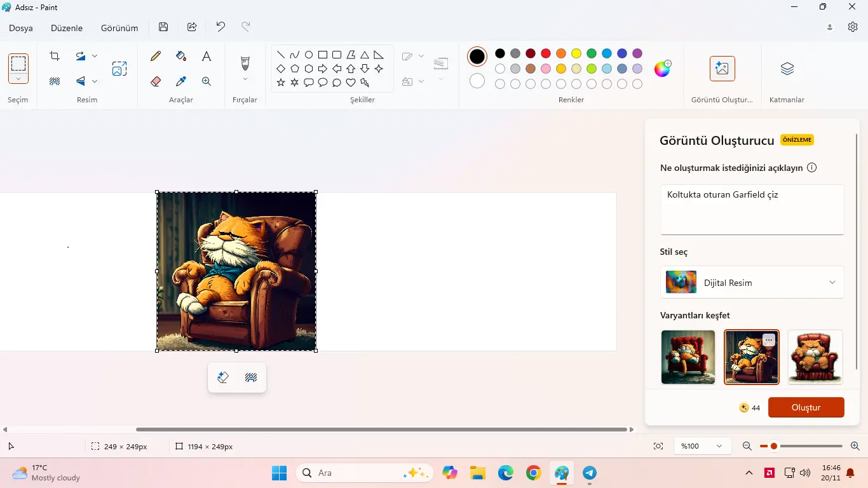Click the Crop image icon
Image resolution: width=868 pixels, height=488 pixels.
[x=55, y=56]
